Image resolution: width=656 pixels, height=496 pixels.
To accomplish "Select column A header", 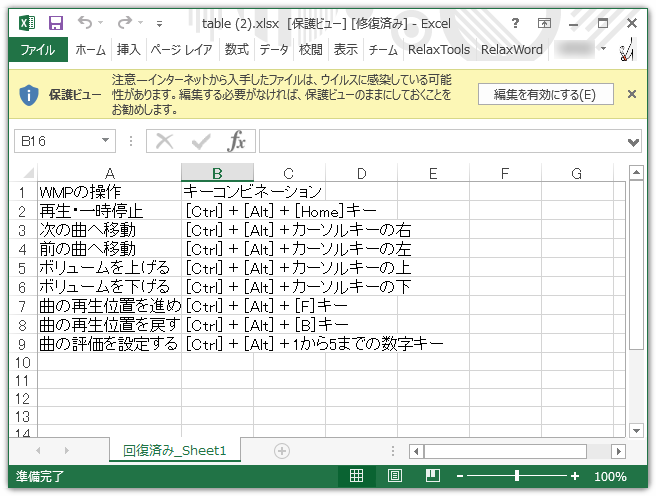I will (110, 173).
